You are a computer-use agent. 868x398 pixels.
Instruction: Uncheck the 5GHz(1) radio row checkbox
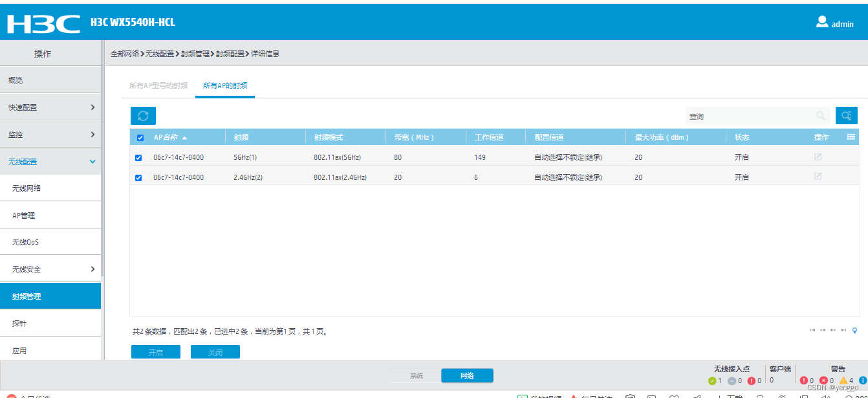click(138, 157)
